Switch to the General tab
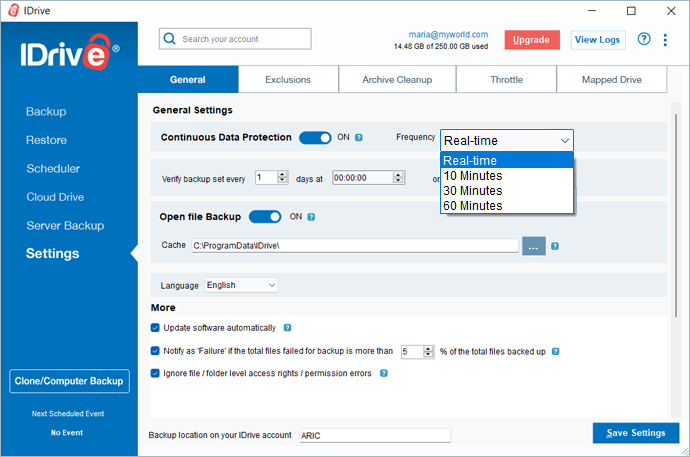690x457 pixels. click(188, 80)
